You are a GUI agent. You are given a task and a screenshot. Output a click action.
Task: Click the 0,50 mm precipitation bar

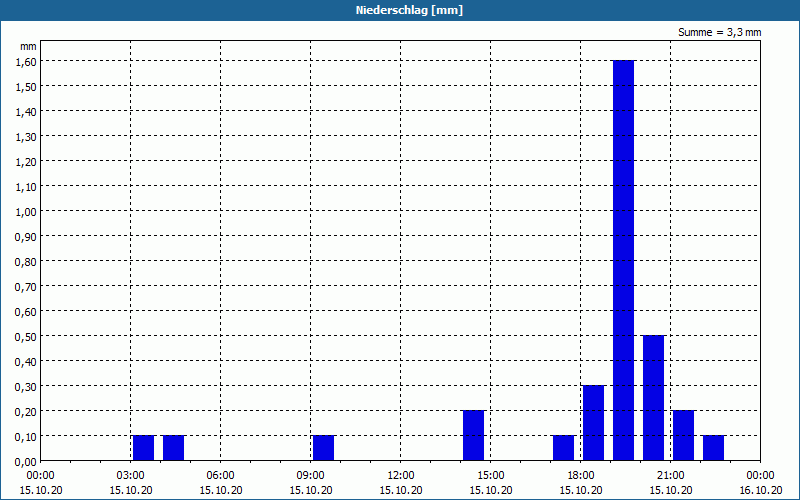coord(654,397)
